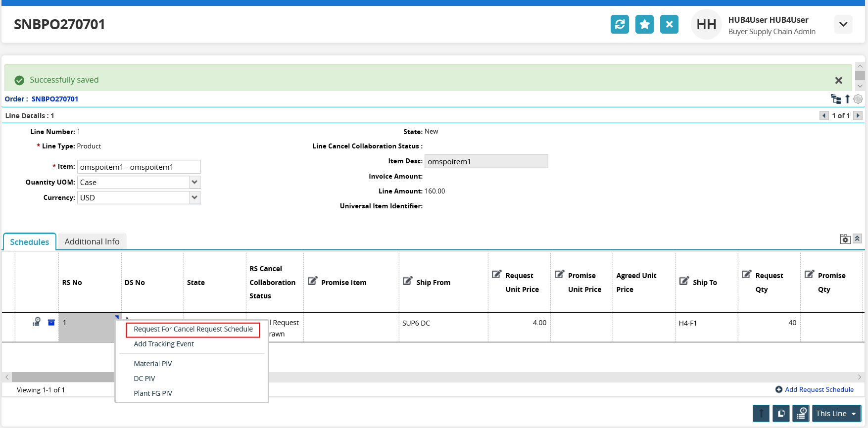This screenshot has width=868, height=428.
Task: Open the Quantity UOM dropdown
Action: point(195,182)
